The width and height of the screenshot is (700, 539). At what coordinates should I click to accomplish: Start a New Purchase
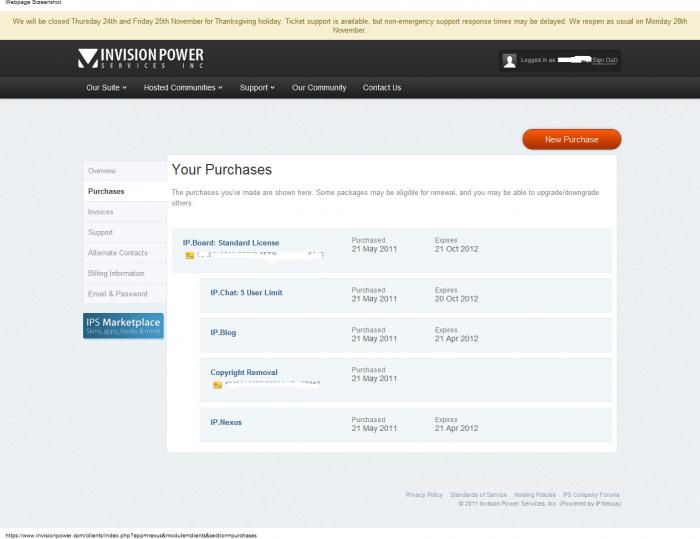click(x=571, y=139)
